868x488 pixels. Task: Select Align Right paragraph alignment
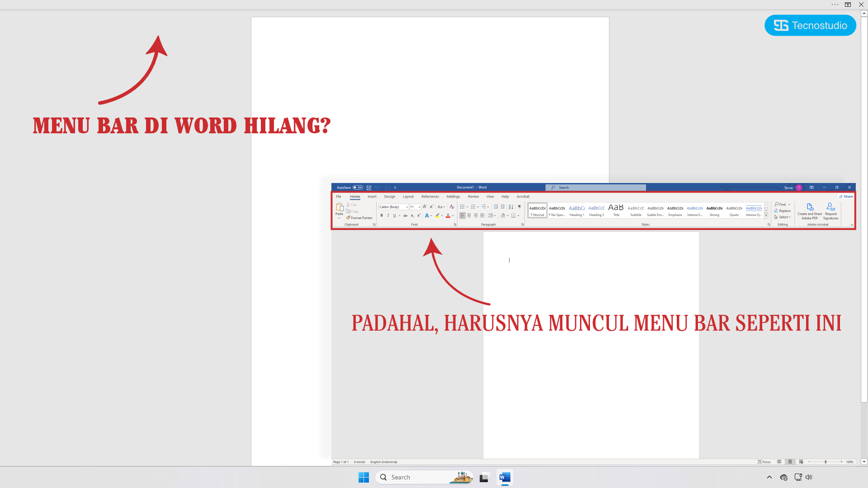pyautogui.click(x=476, y=216)
